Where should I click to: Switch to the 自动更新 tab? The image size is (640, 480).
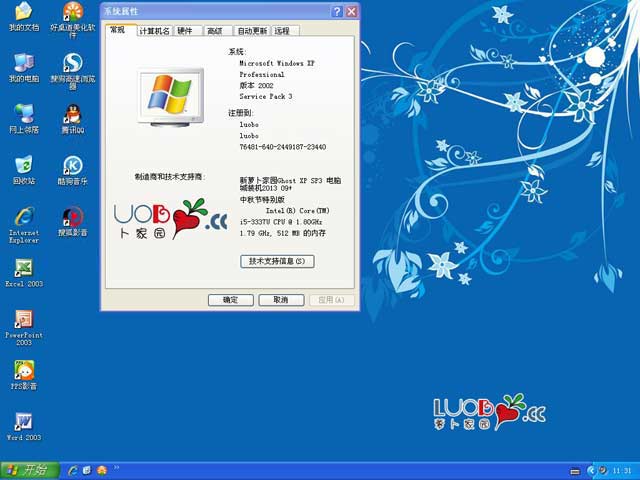click(x=252, y=31)
